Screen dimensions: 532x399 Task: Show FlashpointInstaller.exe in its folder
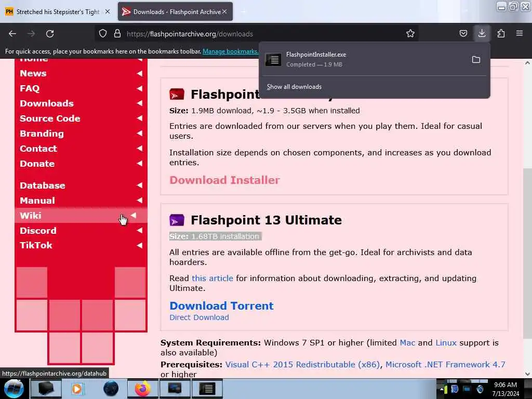[x=476, y=60]
